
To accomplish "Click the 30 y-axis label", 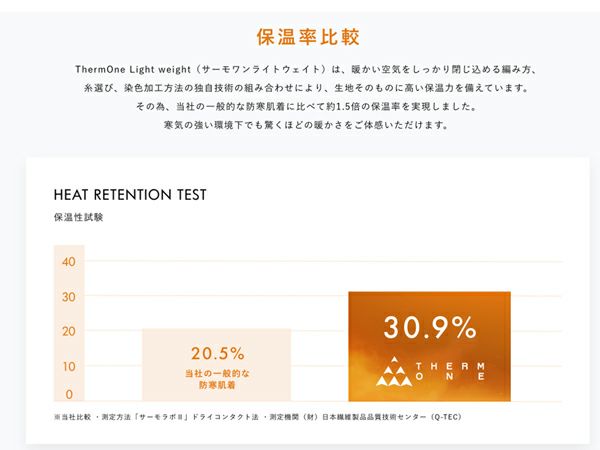I will [68, 297].
